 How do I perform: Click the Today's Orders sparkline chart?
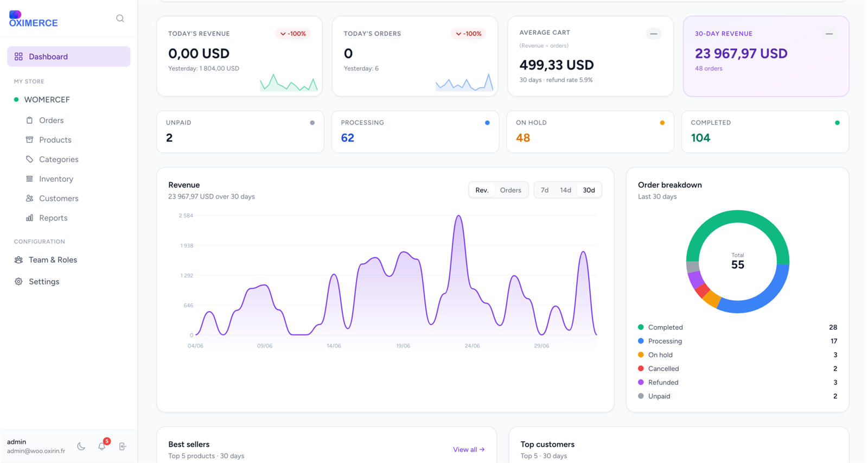464,82
